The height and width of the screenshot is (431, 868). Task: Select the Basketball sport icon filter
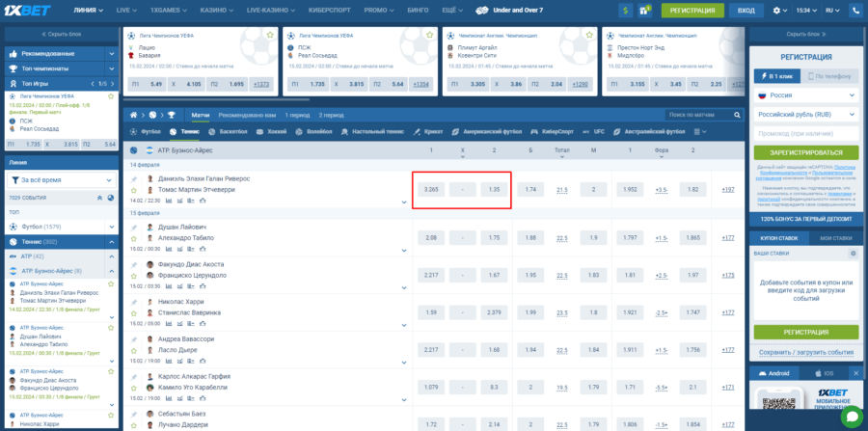coord(214,130)
